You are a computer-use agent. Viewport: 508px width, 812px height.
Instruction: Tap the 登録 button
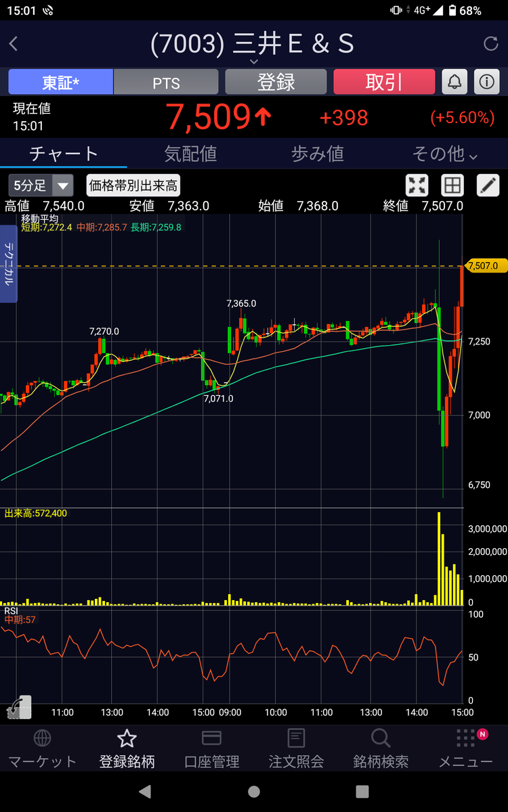(x=276, y=82)
